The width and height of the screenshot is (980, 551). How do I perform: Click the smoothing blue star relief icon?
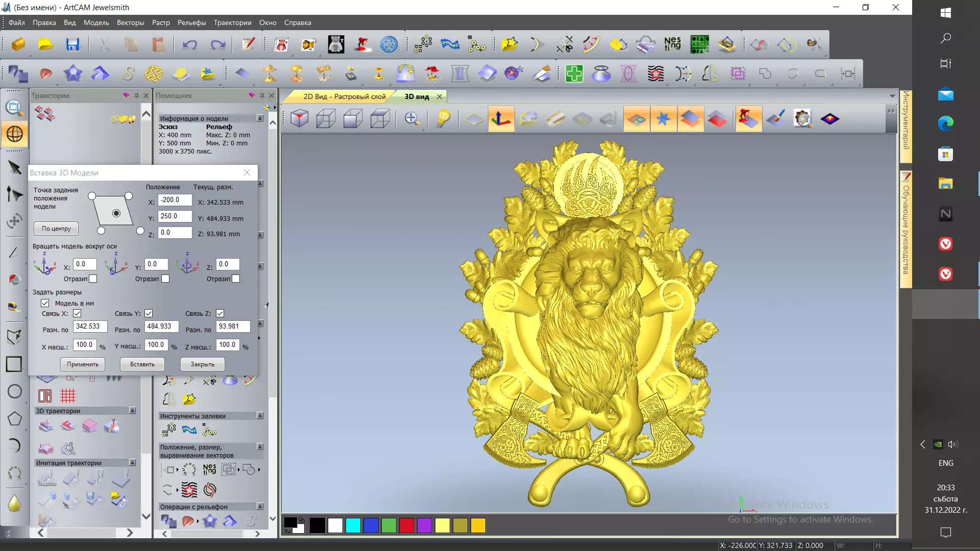(73, 73)
